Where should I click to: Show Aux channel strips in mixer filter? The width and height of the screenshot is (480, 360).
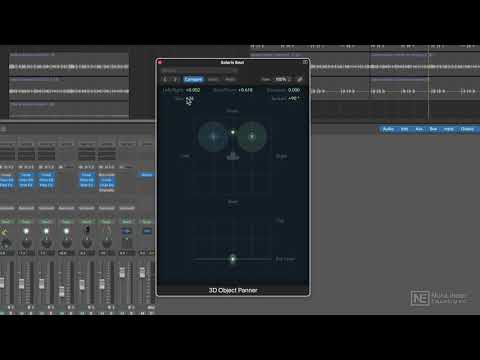[x=419, y=129]
